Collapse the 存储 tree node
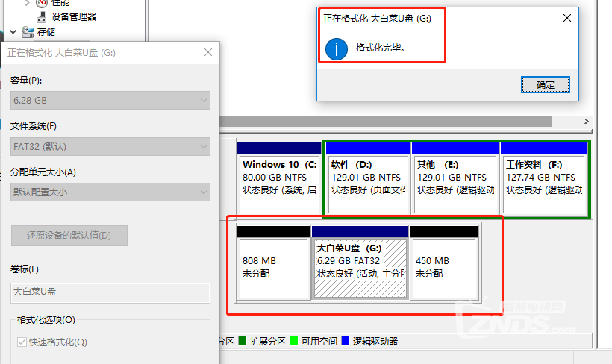The width and height of the screenshot is (612, 364). click(13, 32)
